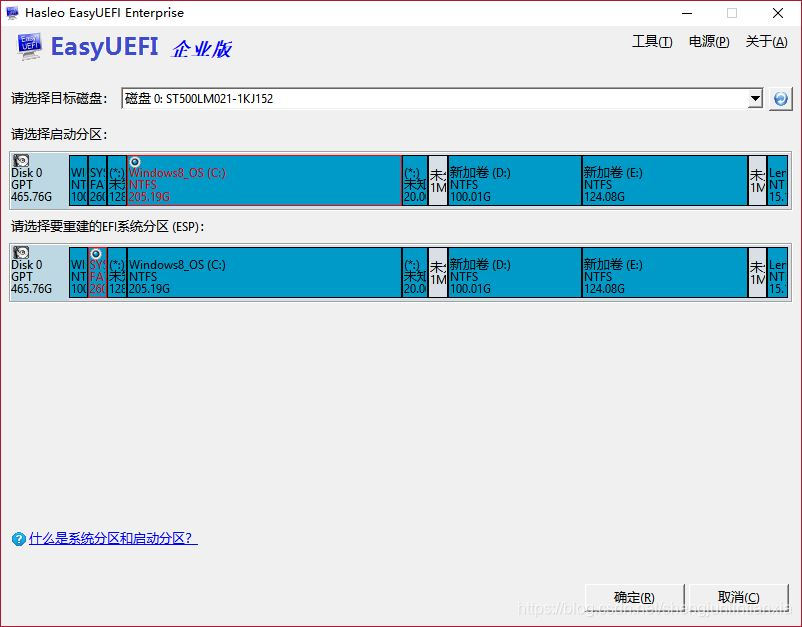Click the EasyUEFI logo icon
Screen dimensions: 802x627
click(x=29, y=47)
